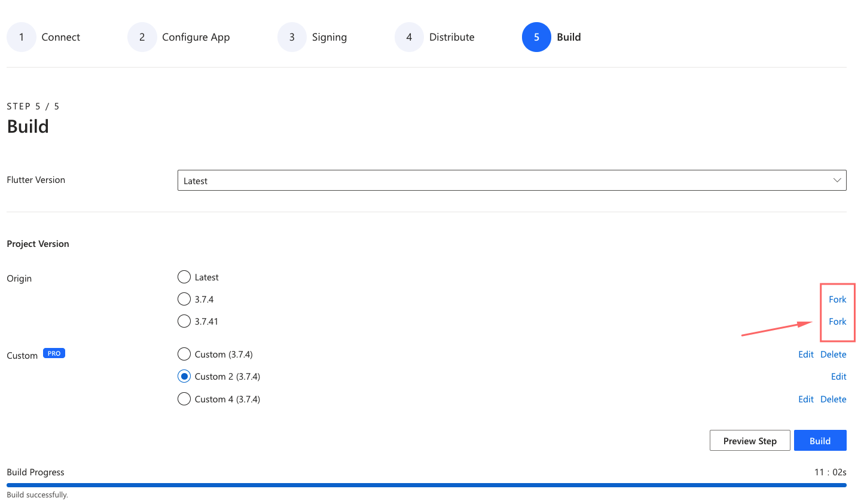Click the step 1 Connect circle

click(22, 36)
